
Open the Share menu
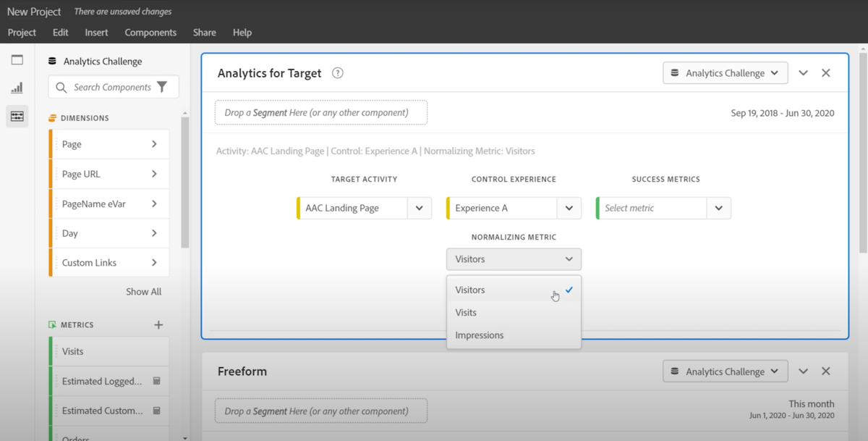205,33
